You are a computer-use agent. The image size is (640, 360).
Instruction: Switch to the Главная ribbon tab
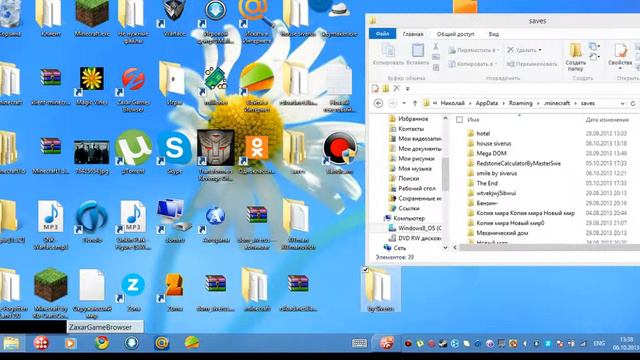coord(413,34)
